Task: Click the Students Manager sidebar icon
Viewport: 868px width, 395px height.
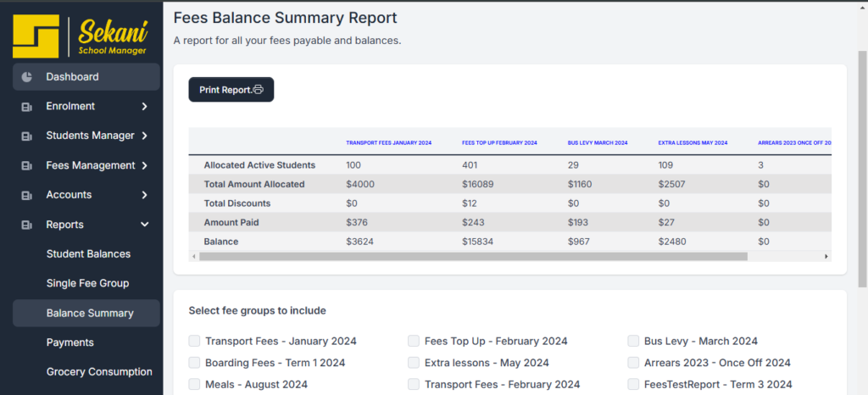Action: point(27,136)
